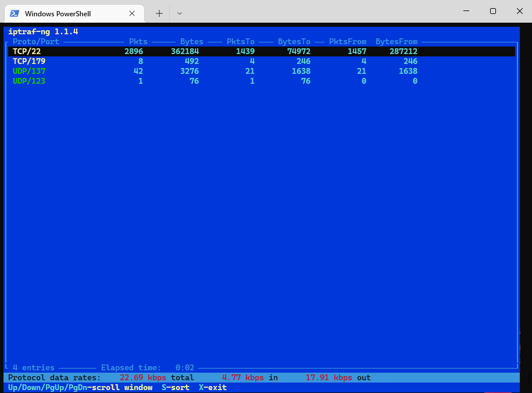This screenshot has width=532, height=393.
Task: Click the BytesTo column header
Action: pos(294,41)
